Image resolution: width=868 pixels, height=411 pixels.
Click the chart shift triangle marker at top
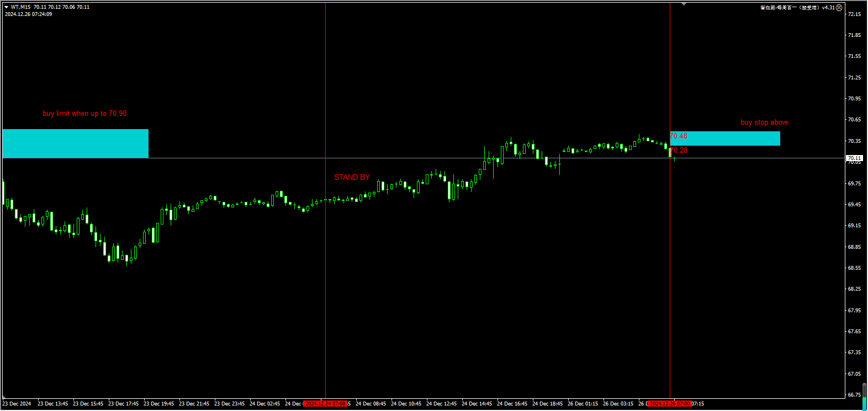(x=684, y=4)
